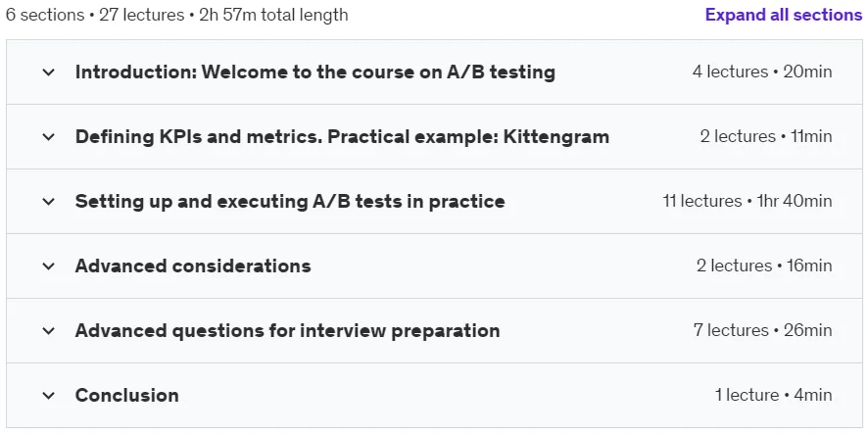Viewport: 868px width, 435px height.
Task: Select the Conclusion section title
Action: click(x=126, y=396)
